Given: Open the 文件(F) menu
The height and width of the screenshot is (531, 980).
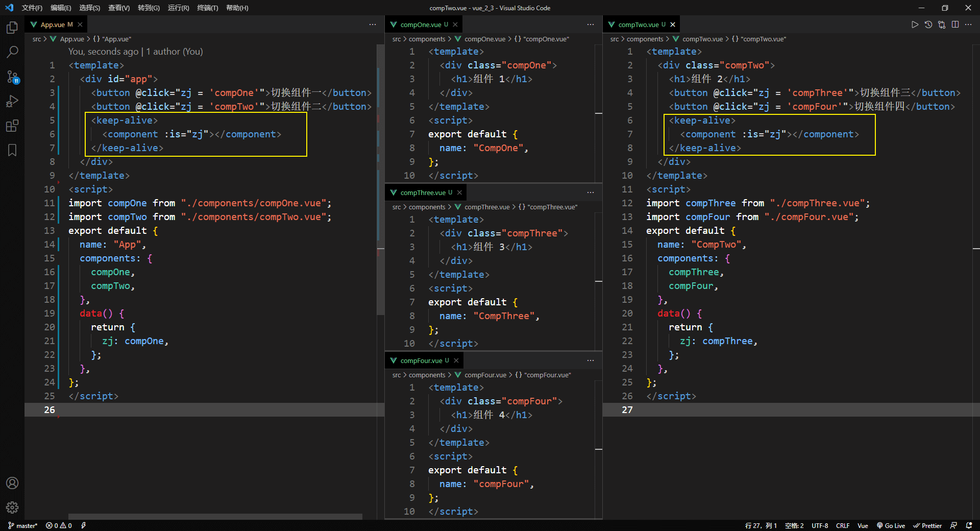Looking at the screenshot, I should [x=32, y=8].
